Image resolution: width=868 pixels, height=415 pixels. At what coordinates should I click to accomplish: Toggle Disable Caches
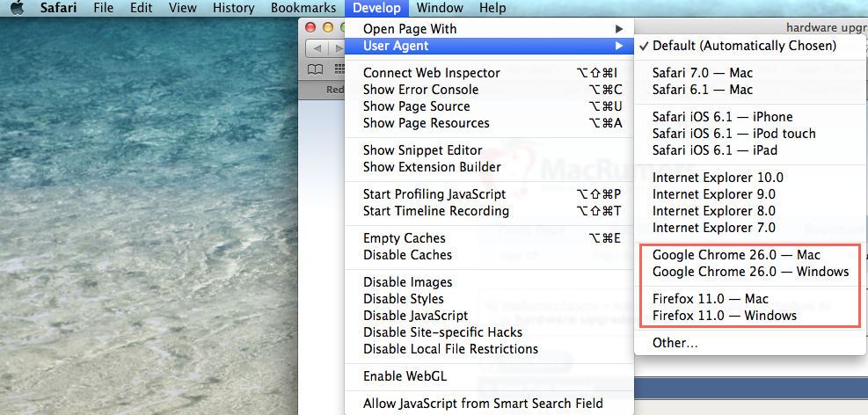click(489, 255)
